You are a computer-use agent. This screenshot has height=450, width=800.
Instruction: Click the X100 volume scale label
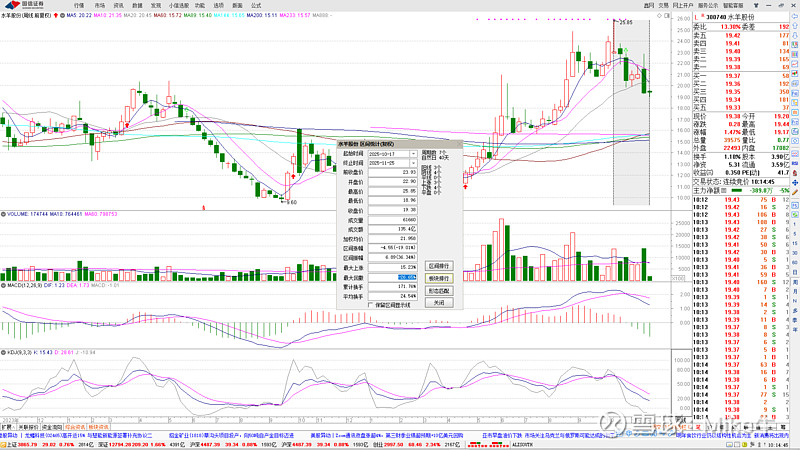pos(678,279)
